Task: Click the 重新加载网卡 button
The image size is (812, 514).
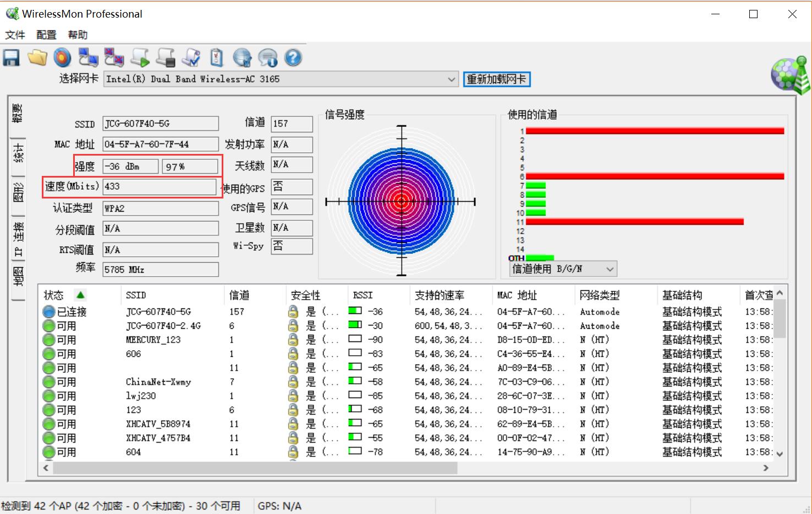Action: point(496,79)
